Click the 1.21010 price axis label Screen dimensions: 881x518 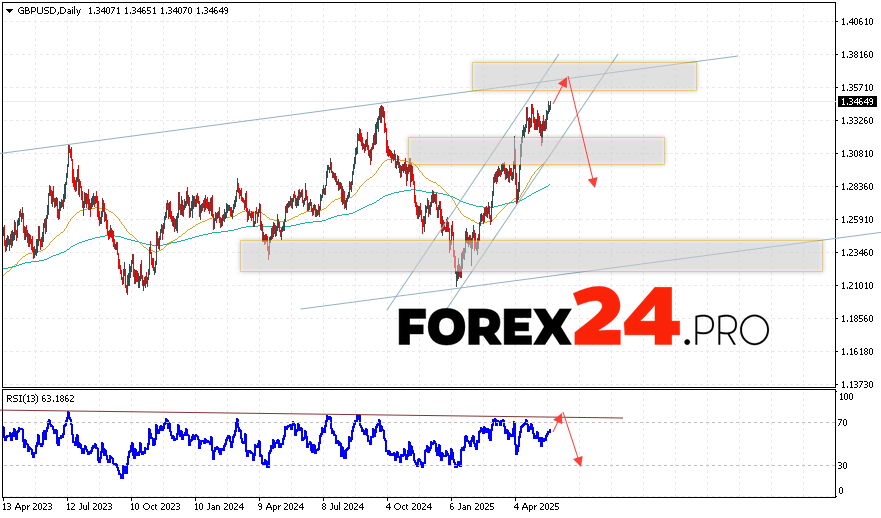click(856, 285)
